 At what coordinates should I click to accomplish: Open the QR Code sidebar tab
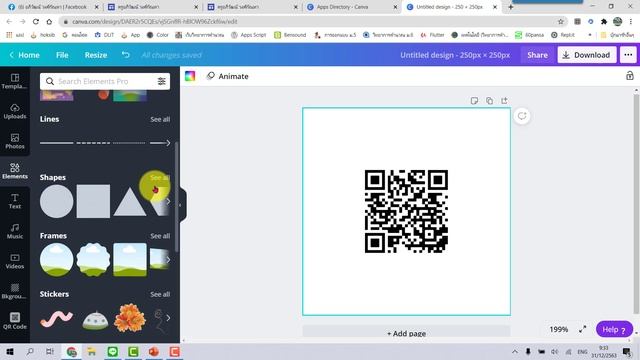(15, 321)
